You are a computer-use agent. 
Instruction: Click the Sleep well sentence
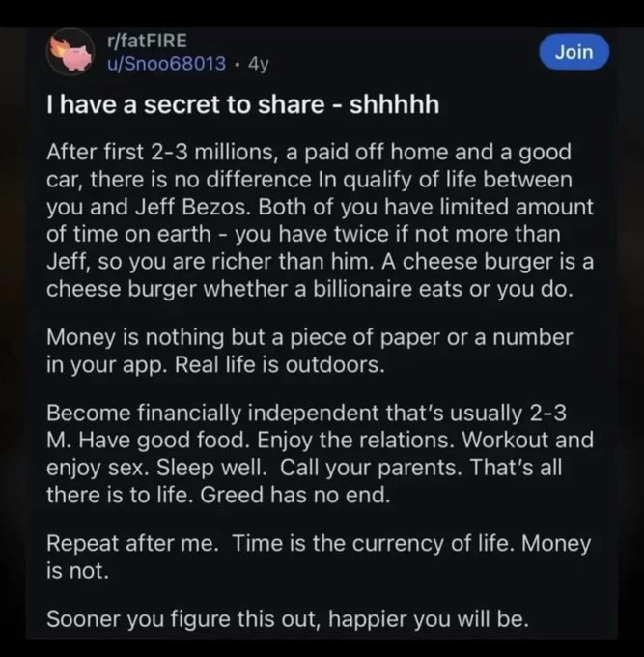click(211, 468)
